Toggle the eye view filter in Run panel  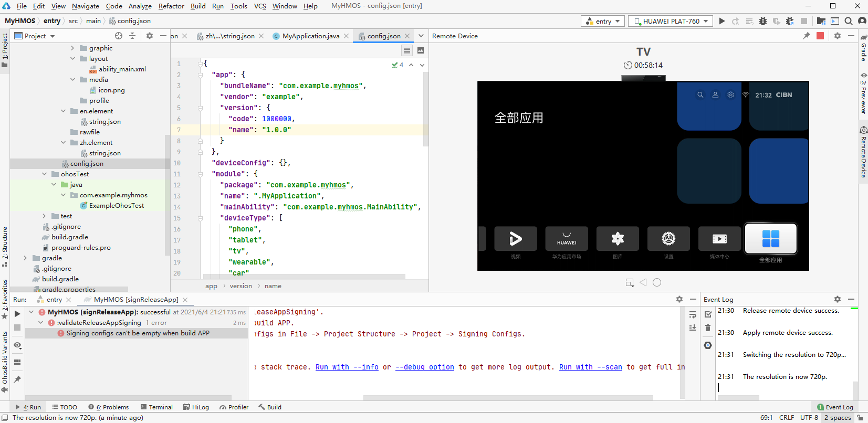(17, 345)
